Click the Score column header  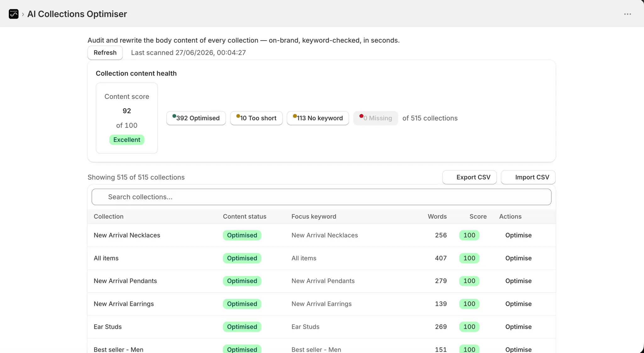pyautogui.click(x=478, y=216)
